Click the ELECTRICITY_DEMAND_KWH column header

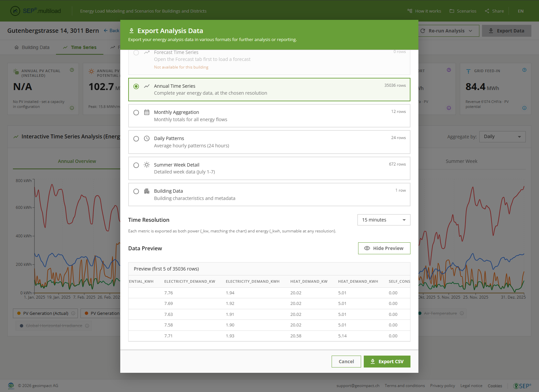253,281
